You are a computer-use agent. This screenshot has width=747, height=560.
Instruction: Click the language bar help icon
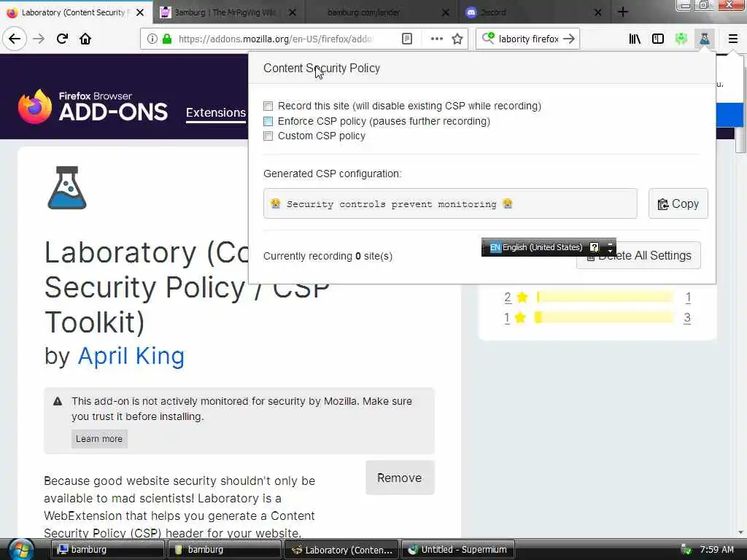594,246
